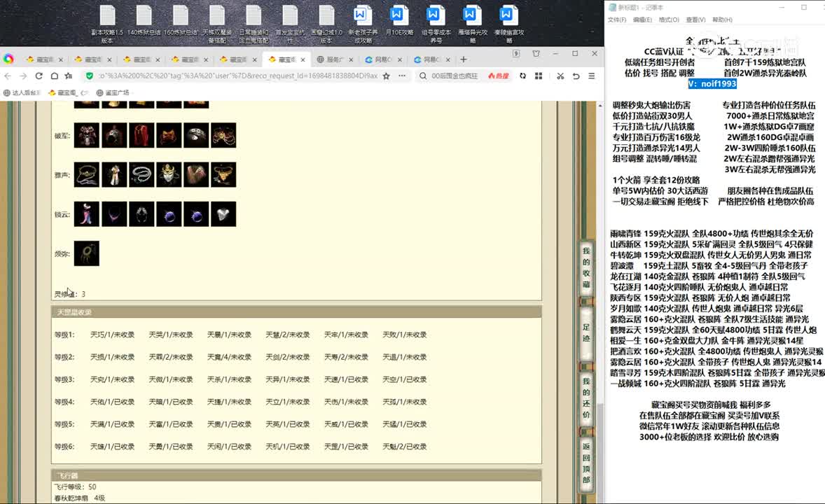
Task: Open the address bar three-dots menu
Action: point(402,76)
